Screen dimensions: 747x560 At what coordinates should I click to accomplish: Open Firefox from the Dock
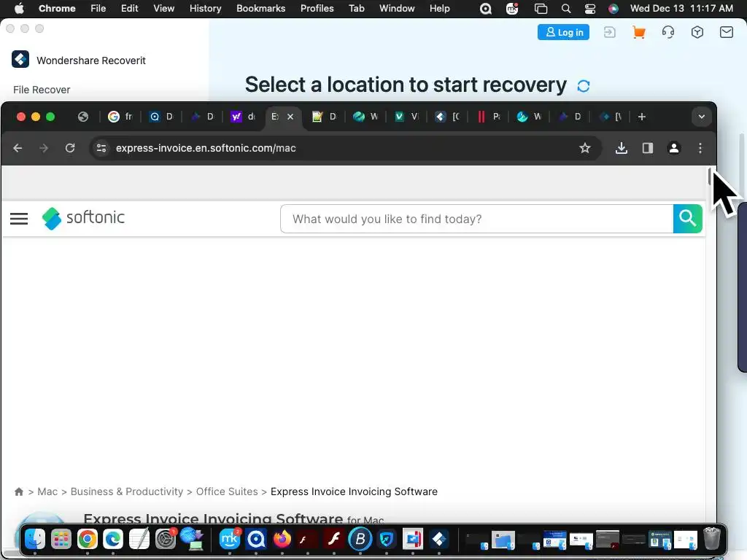click(x=282, y=539)
